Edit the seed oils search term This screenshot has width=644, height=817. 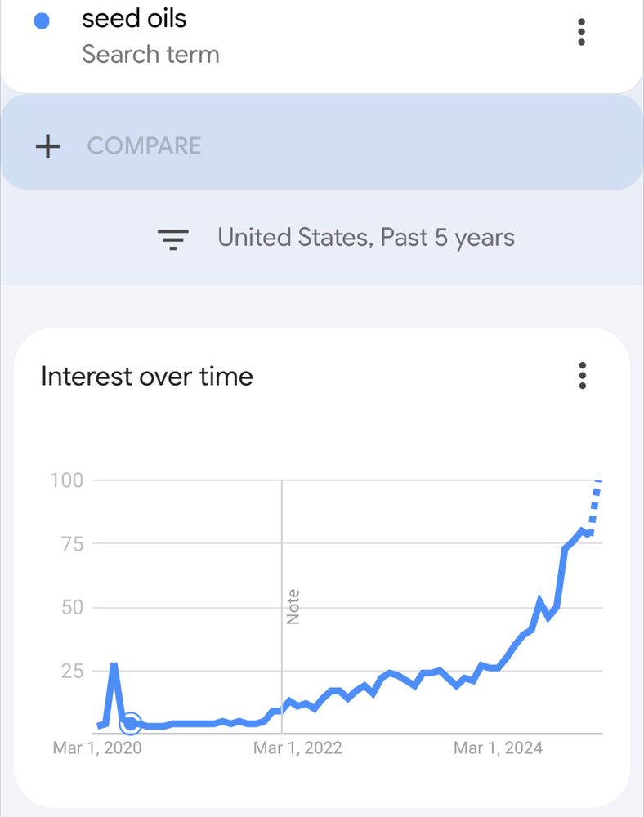pos(134,19)
